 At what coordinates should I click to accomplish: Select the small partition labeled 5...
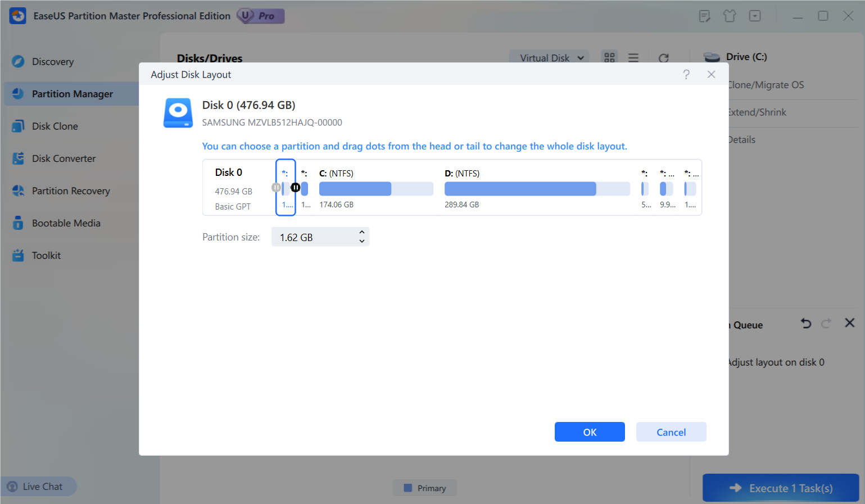(645, 188)
